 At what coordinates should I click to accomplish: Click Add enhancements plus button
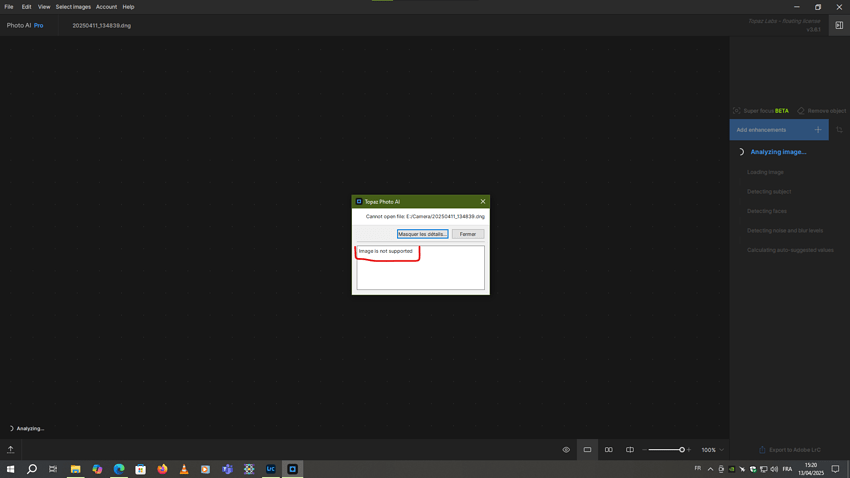(x=817, y=130)
